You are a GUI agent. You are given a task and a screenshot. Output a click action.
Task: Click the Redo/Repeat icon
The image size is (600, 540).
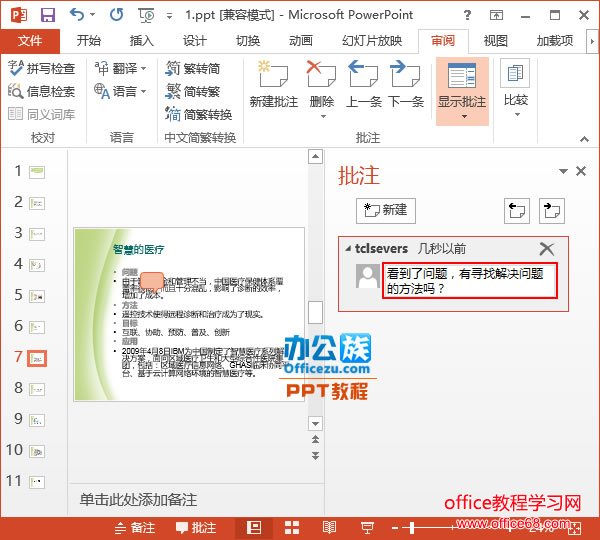point(116,15)
